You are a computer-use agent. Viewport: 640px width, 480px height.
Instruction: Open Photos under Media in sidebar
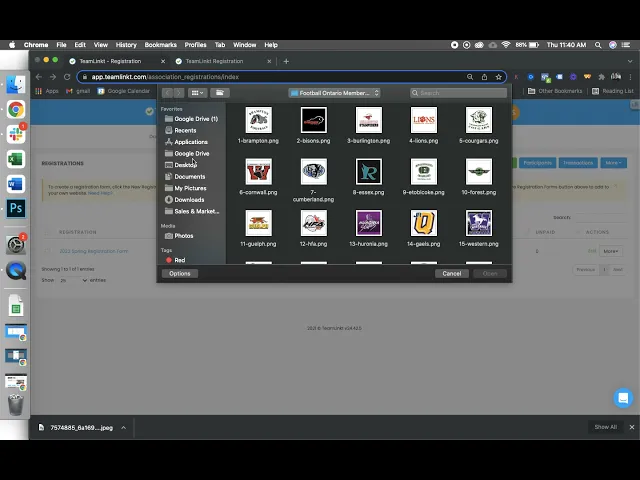coord(179,236)
